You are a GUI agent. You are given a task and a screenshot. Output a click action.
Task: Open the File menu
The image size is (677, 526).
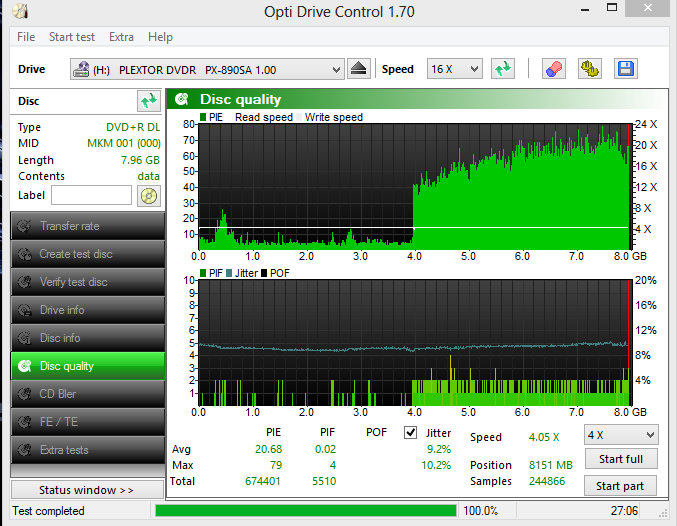pyautogui.click(x=26, y=37)
